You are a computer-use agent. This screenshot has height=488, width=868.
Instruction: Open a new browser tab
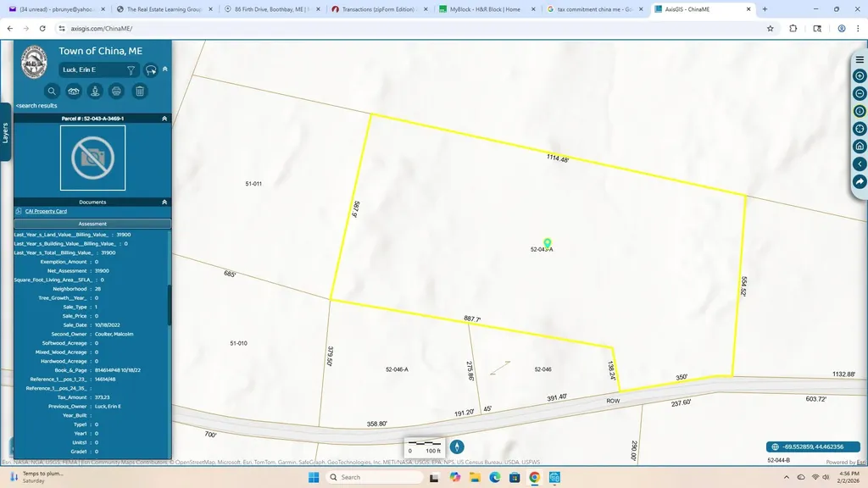tap(765, 8)
